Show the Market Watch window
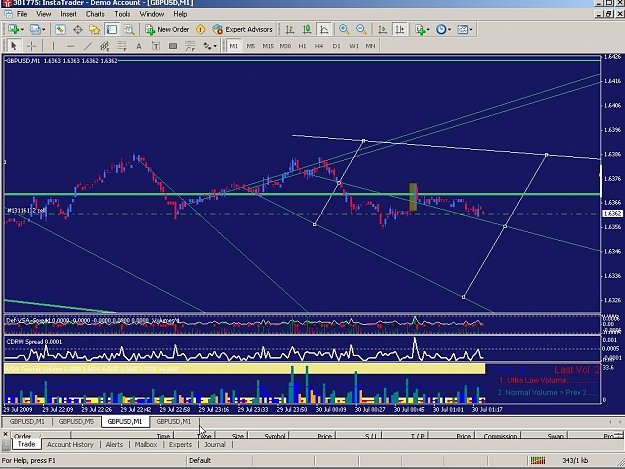 coord(60,29)
